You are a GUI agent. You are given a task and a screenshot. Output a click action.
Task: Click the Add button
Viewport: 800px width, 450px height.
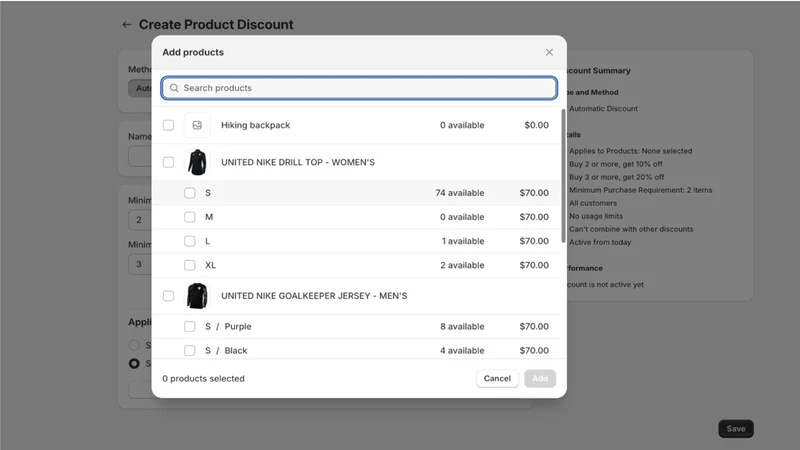click(540, 379)
